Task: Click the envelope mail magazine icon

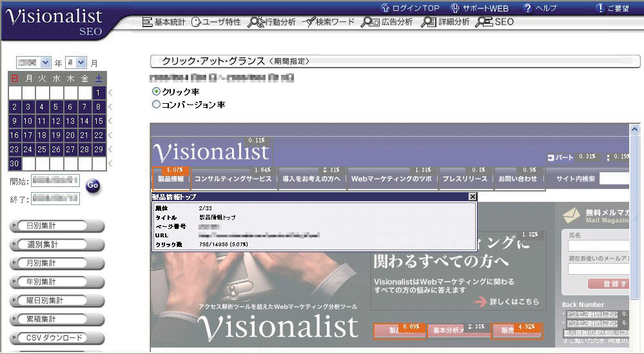Action: (x=571, y=215)
